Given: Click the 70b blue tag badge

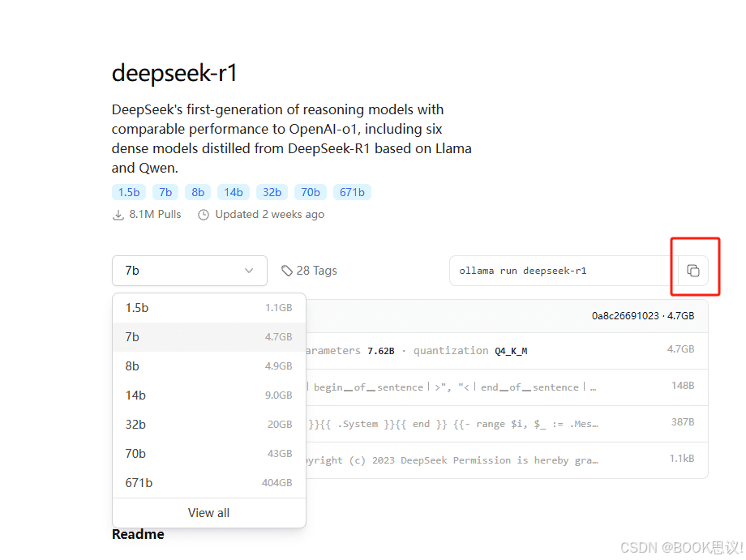Looking at the screenshot, I should 311,192.
